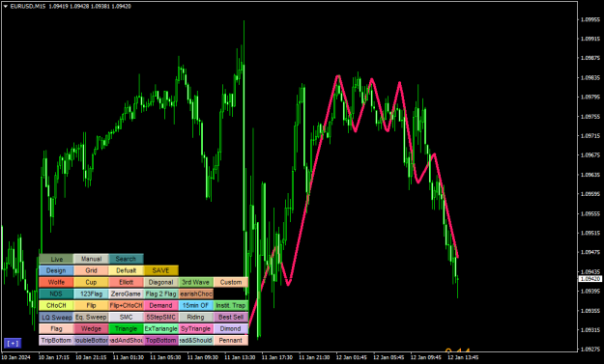Select the BearishChoc pattern button
Image resolution: width=604 pixels, height=364 pixels.
pyautogui.click(x=195, y=294)
